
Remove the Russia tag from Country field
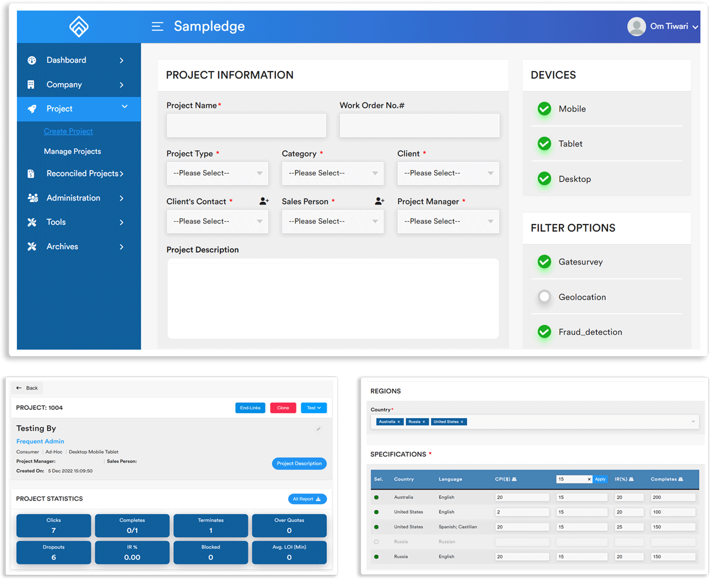[424, 422]
